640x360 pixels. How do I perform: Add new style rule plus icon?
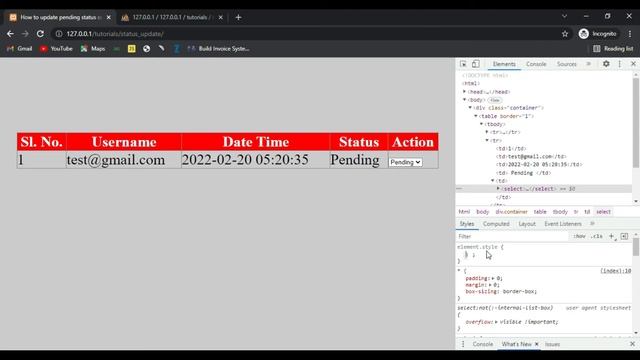(x=611, y=236)
